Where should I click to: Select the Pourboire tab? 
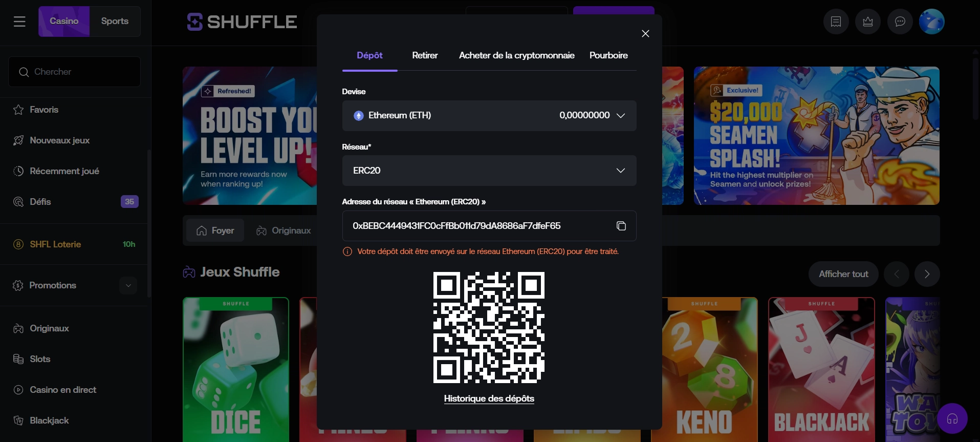pyautogui.click(x=608, y=55)
